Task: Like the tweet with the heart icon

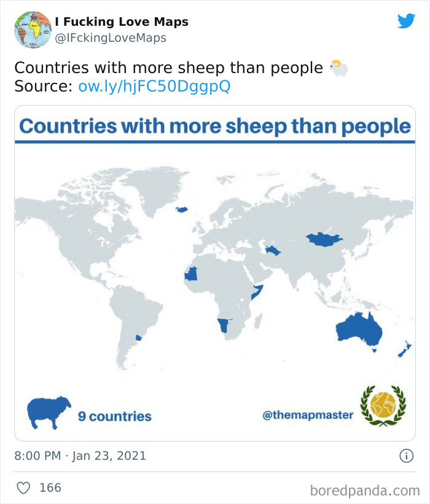Action: tap(23, 487)
